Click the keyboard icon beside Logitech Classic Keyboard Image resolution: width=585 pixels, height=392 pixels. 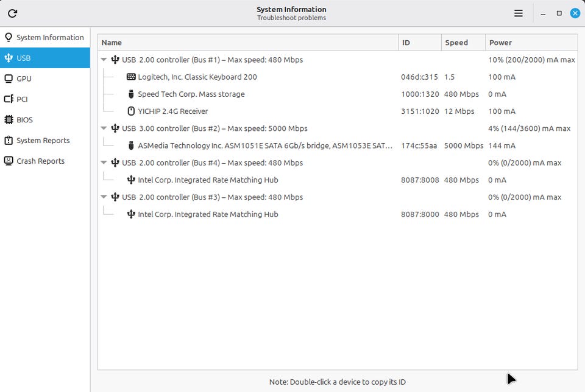pos(131,77)
